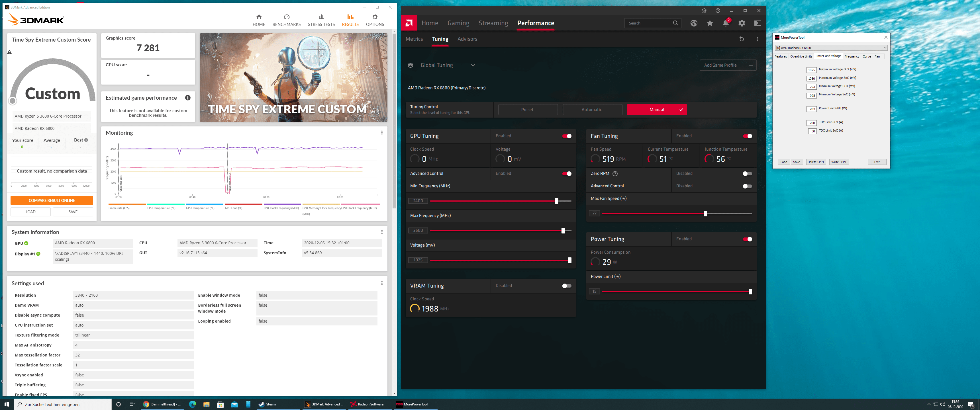Image resolution: width=980 pixels, height=410 pixels.
Task: Click Radeon bug report icon
Action: 704,11
